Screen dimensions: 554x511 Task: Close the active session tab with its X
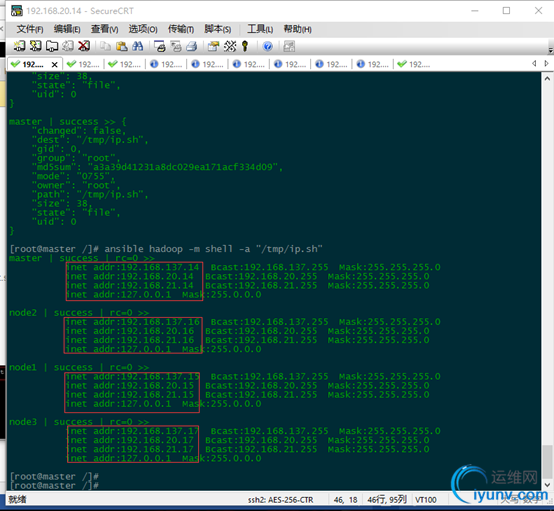pyautogui.click(x=54, y=65)
